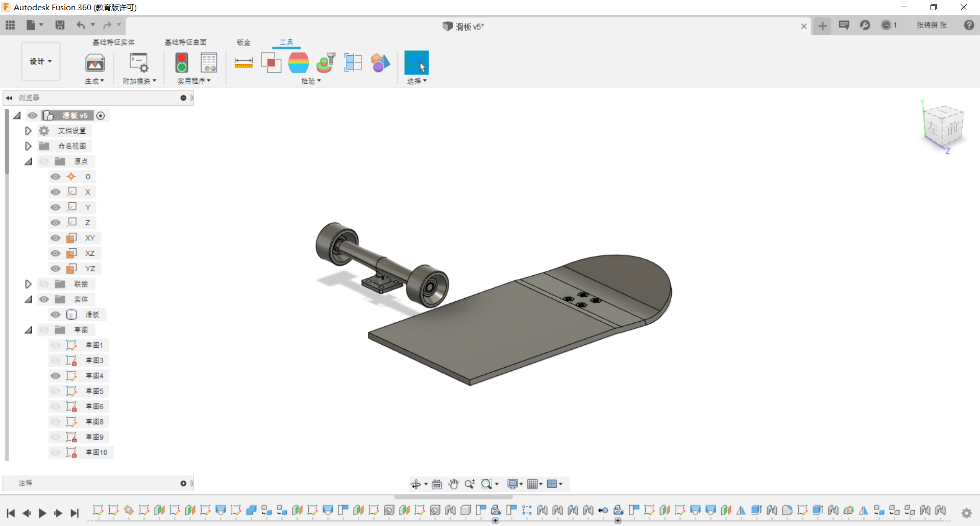Click the traffic light utility icon
The image size is (980, 526).
182,63
